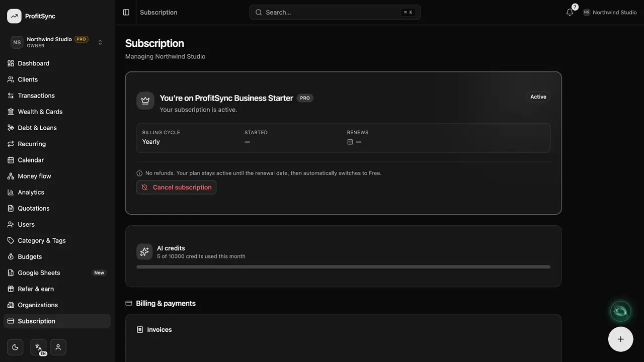Open the Recurring page
The image size is (644, 362).
pos(57,144)
